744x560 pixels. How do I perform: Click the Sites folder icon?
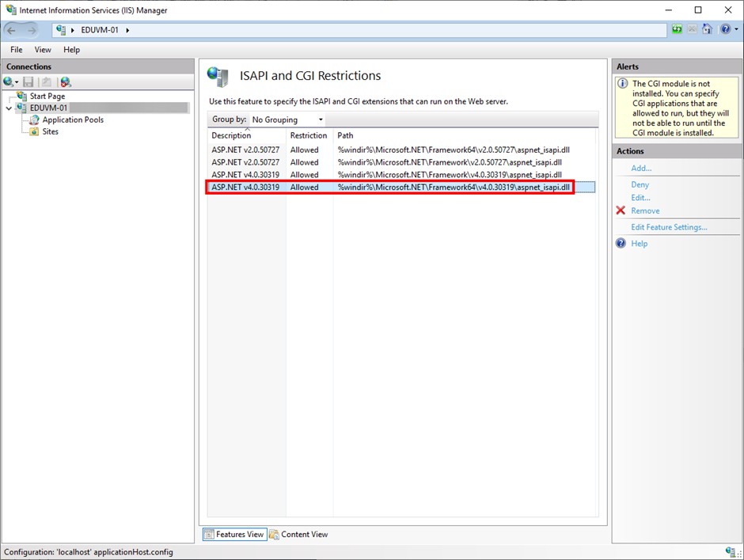pos(35,132)
